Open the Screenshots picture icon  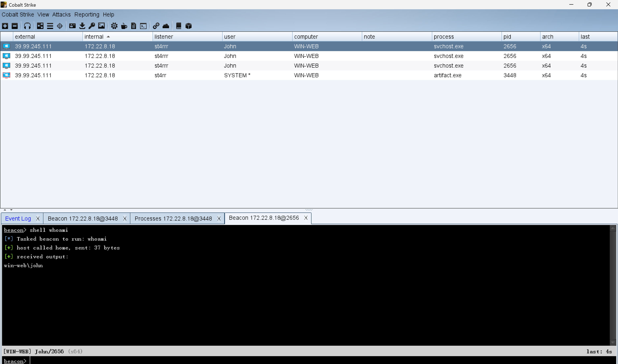pos(101,26)
